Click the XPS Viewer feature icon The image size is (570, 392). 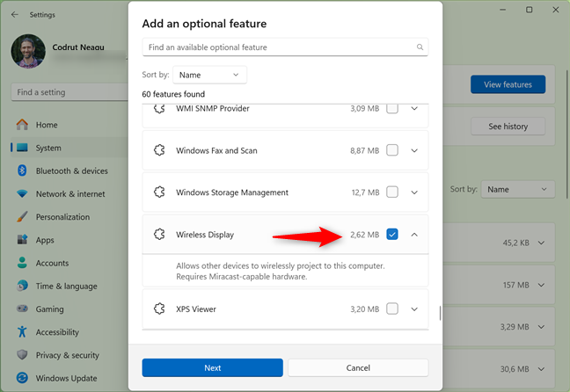click(x=159, y=309)
